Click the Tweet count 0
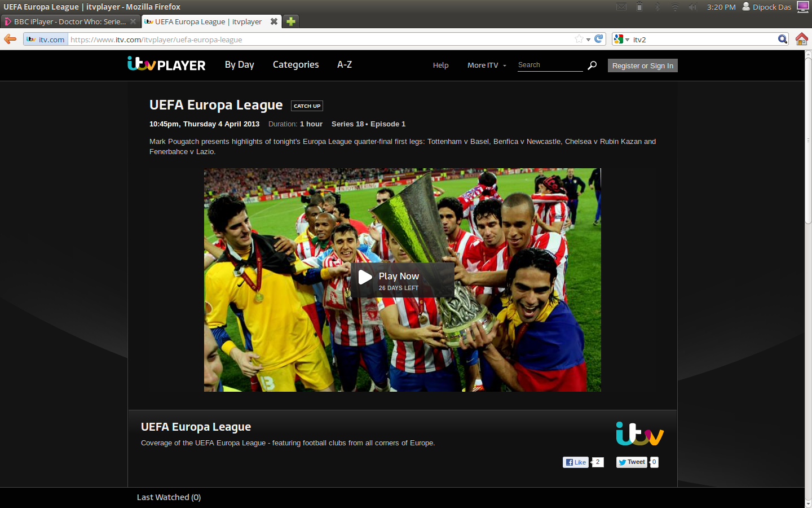Screen dimensions: 812x508 (654, 462)
